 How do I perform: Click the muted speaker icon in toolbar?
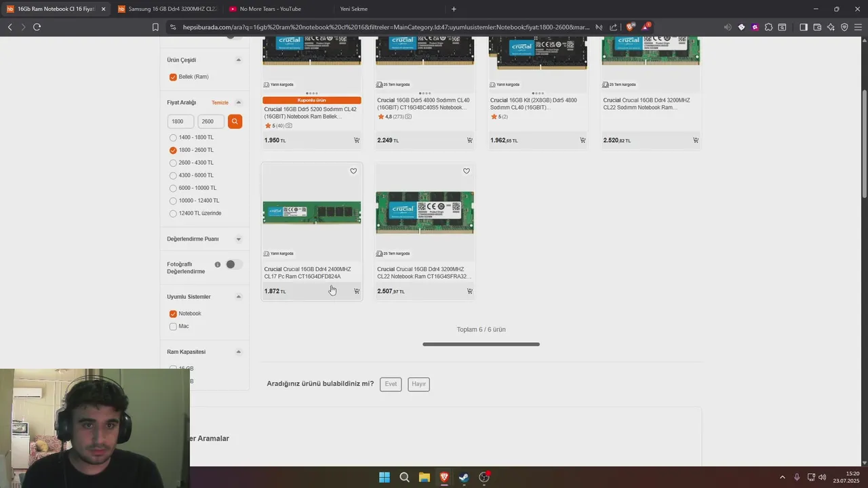[728, 27]
